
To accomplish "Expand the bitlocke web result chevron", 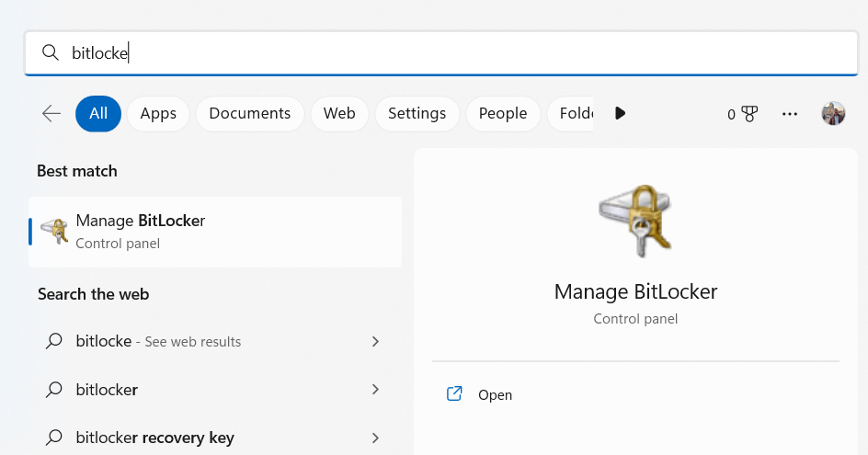I will (x=375, y=342).
